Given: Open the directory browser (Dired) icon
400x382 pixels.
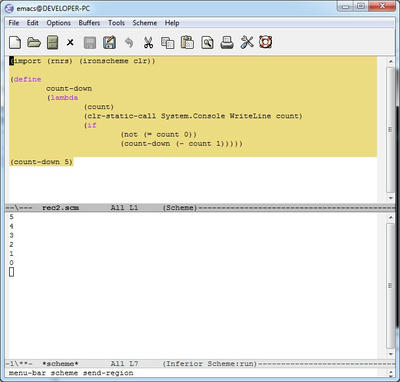Looking at the screenshot, I should pos(53,42).
